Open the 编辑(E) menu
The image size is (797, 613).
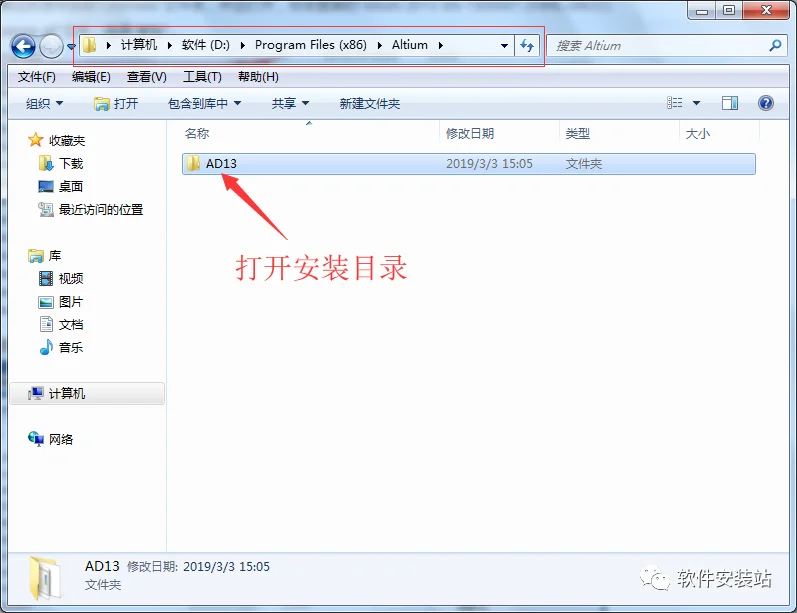pos(91,77)
